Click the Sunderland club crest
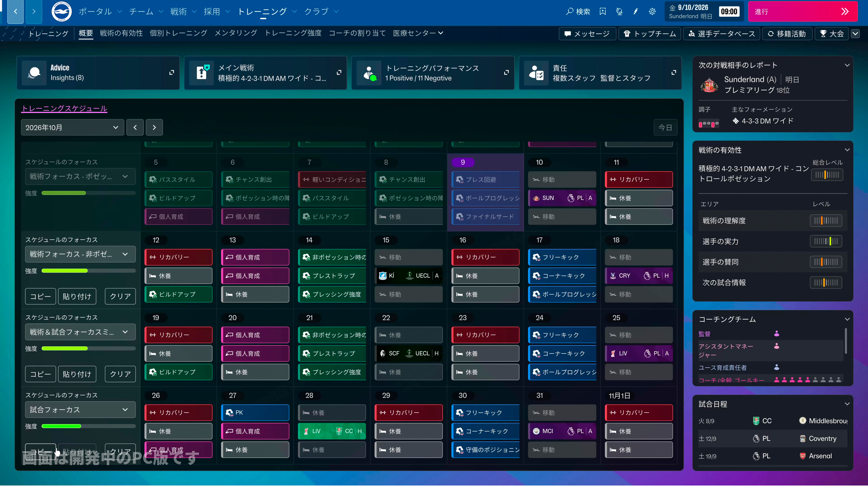 (709, 85)
